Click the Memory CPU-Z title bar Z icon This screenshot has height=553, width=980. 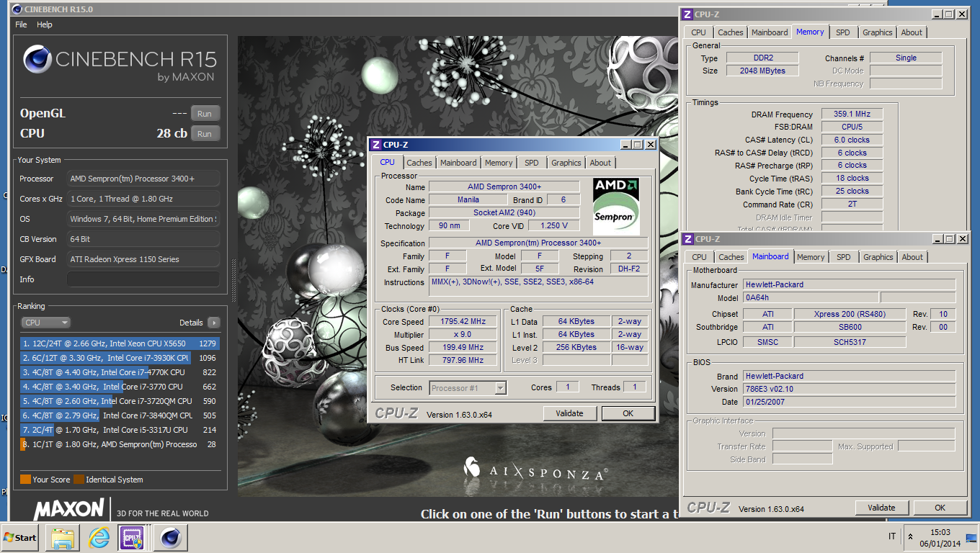tap(687, 14)
